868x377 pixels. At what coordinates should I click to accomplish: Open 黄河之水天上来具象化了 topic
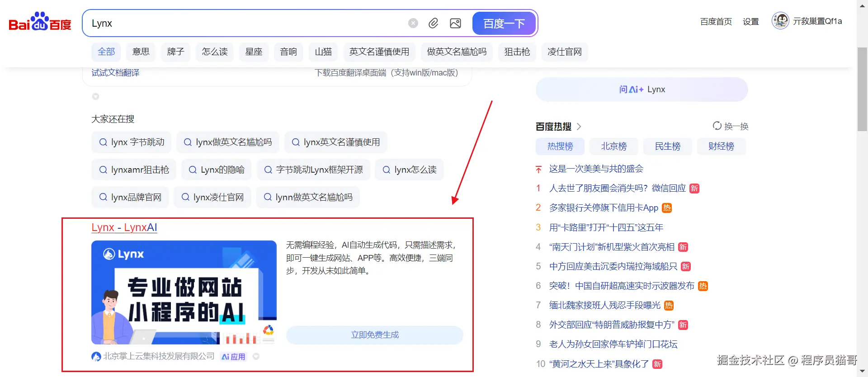599,364
